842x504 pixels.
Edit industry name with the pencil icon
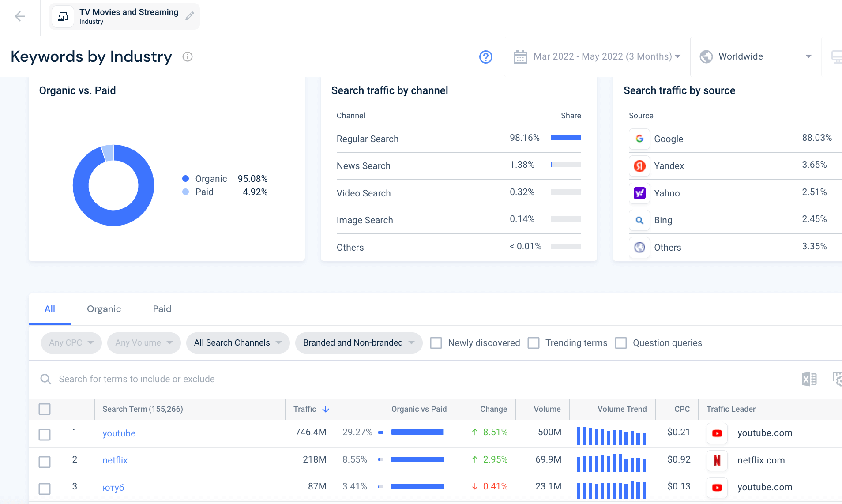coord(190,16)
